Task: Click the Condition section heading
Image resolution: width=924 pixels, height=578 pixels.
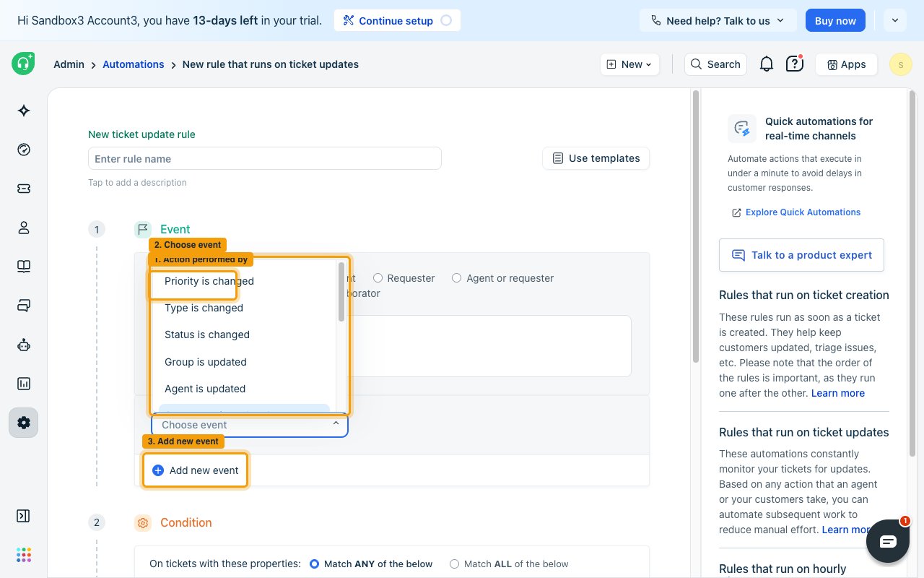Action: 186,522
